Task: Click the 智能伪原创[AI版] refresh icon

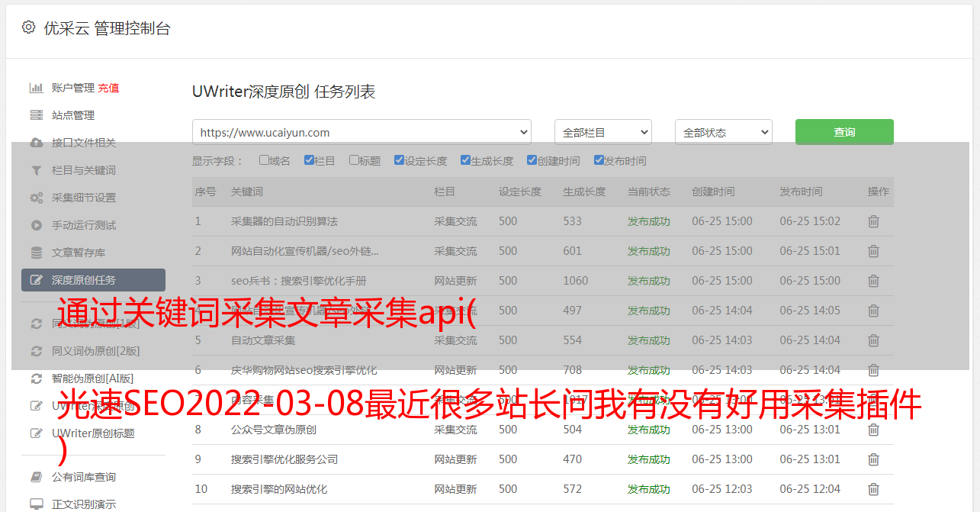Action: pyautogui.click(x=36, y=378)
